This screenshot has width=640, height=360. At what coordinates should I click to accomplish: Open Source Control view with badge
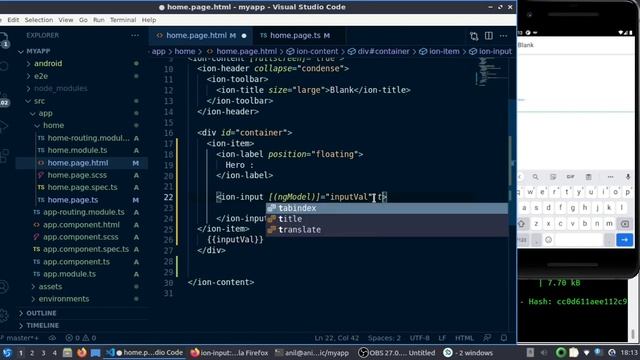(x=4, y=99)
